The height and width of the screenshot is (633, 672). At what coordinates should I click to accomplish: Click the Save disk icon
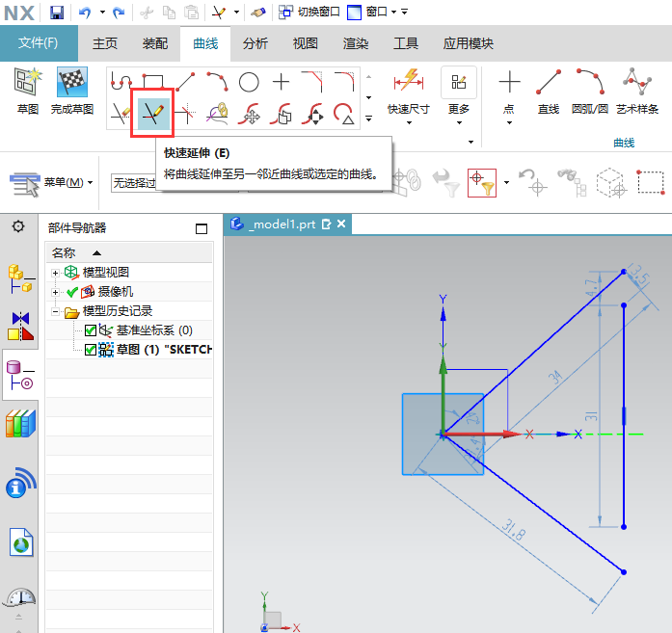(57, 13)
